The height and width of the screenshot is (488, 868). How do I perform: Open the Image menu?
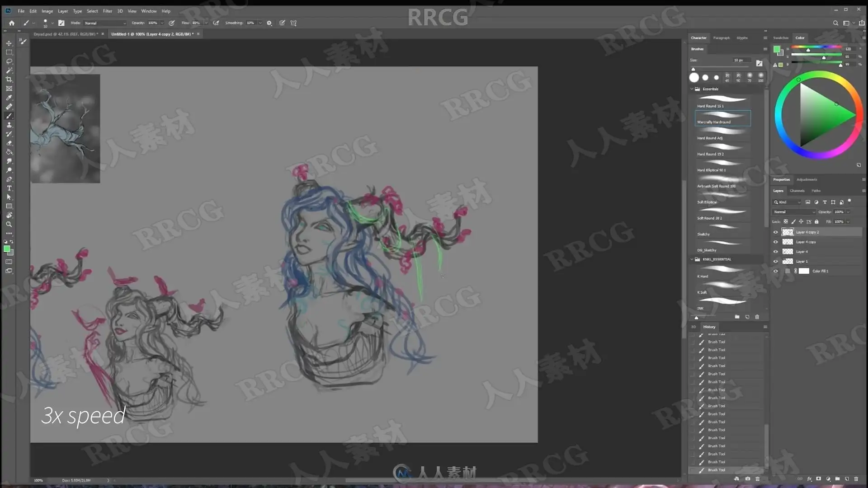click(x=47, y=11)
